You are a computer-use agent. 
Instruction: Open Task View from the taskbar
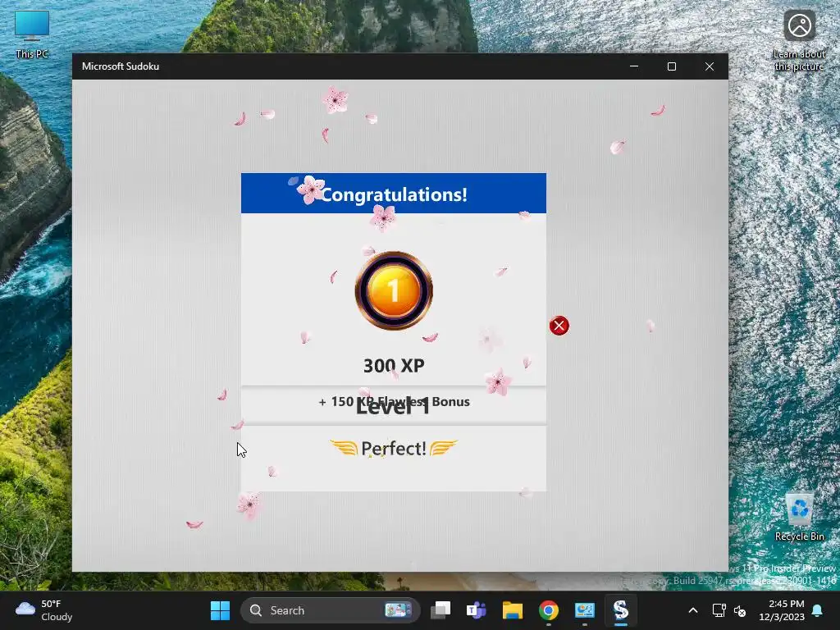pos(441,610)
